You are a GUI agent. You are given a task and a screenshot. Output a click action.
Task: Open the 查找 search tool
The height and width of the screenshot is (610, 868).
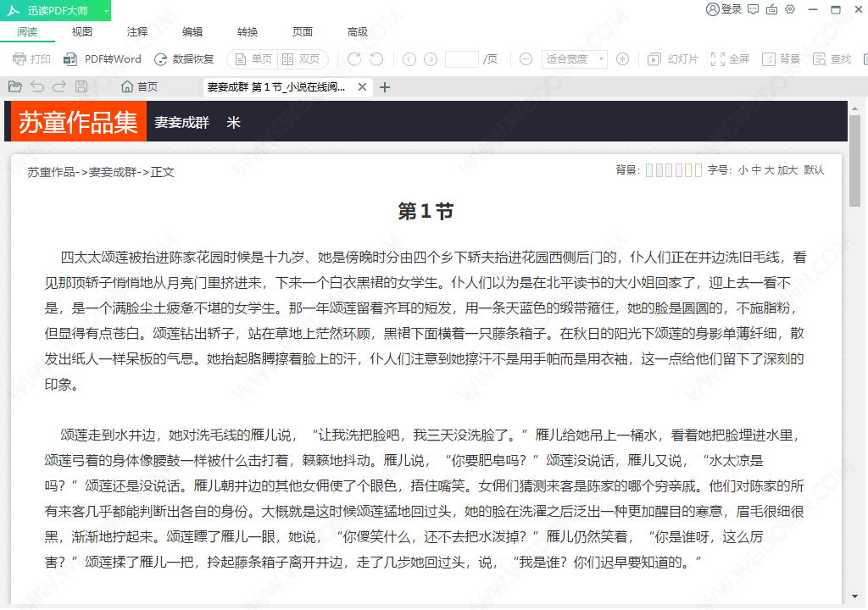point(832,59)
